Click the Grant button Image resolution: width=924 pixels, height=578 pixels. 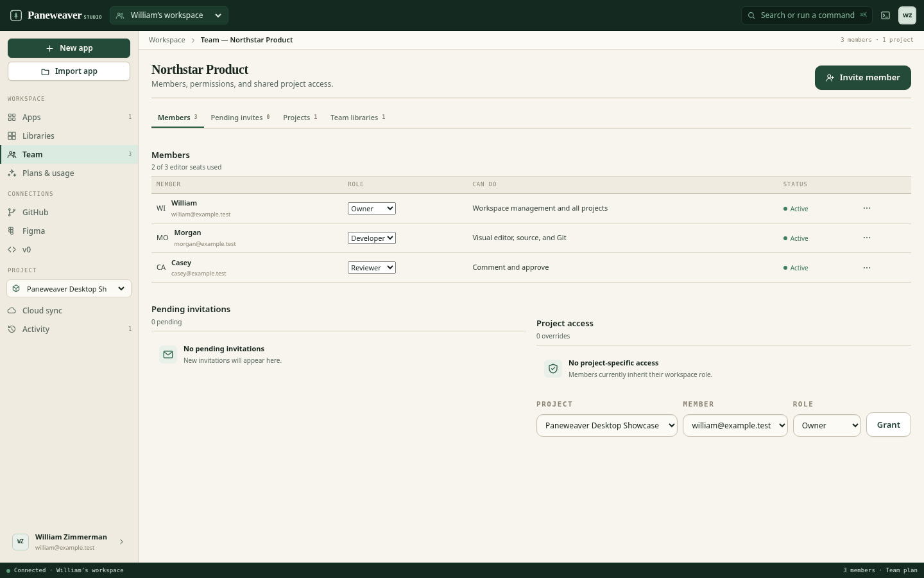pos(889,425)
